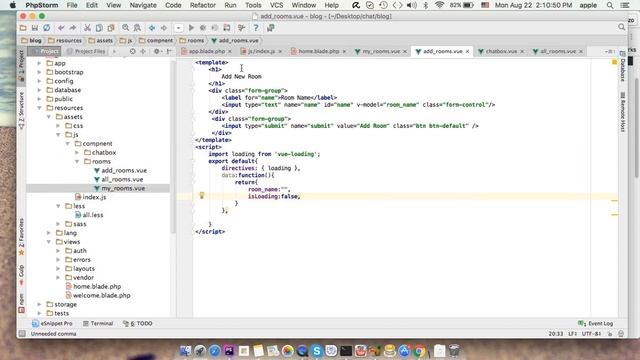
Task: Expand the app folder
Action: tap(40, 63)
